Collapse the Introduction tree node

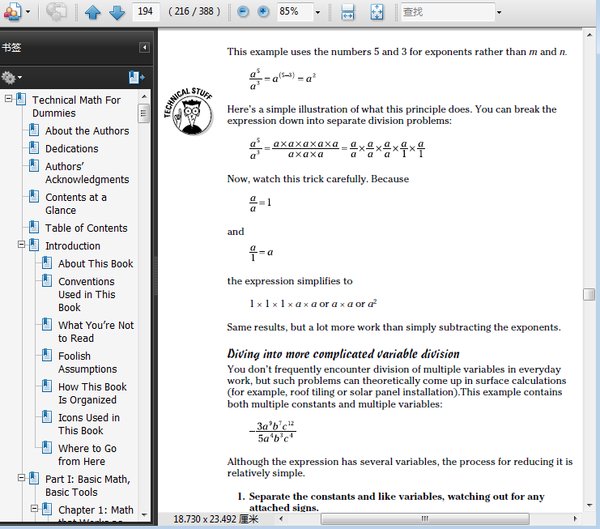point(21,245)
